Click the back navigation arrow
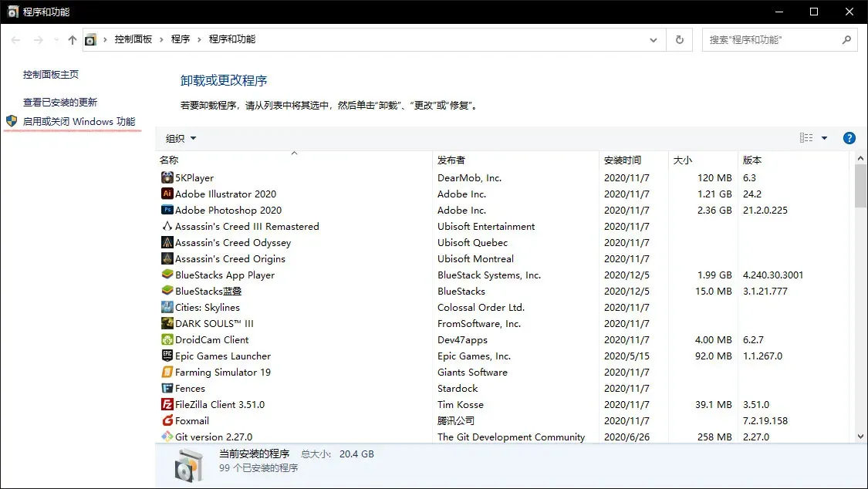868x489 pixels. (15, 40)
